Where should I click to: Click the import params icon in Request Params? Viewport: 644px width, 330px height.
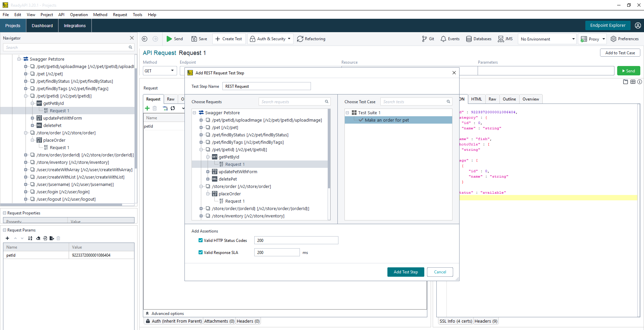[x=45, y=238]
